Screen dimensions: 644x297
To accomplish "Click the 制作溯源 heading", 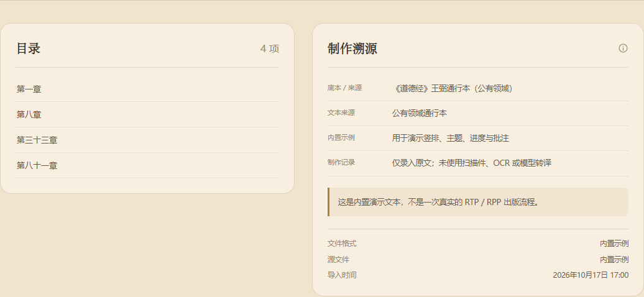I will (352, 48).
